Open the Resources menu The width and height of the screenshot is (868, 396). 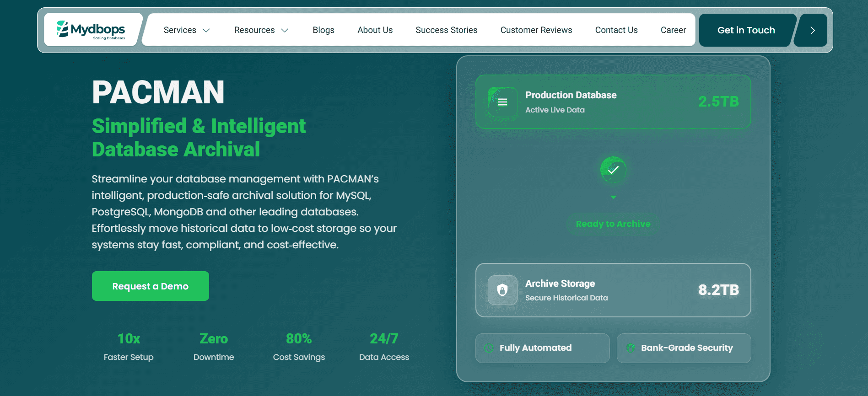[x=261, y=30]
